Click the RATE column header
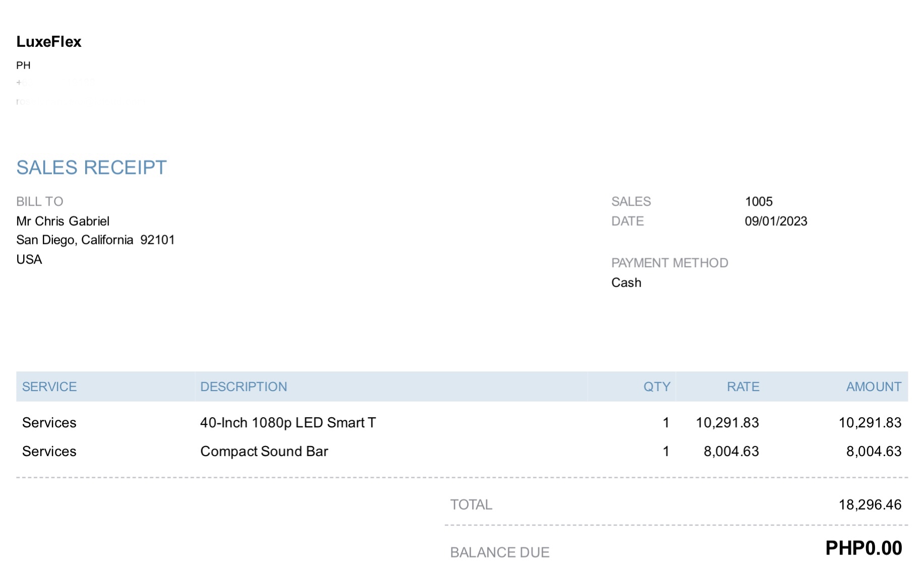 coord(743,387)
